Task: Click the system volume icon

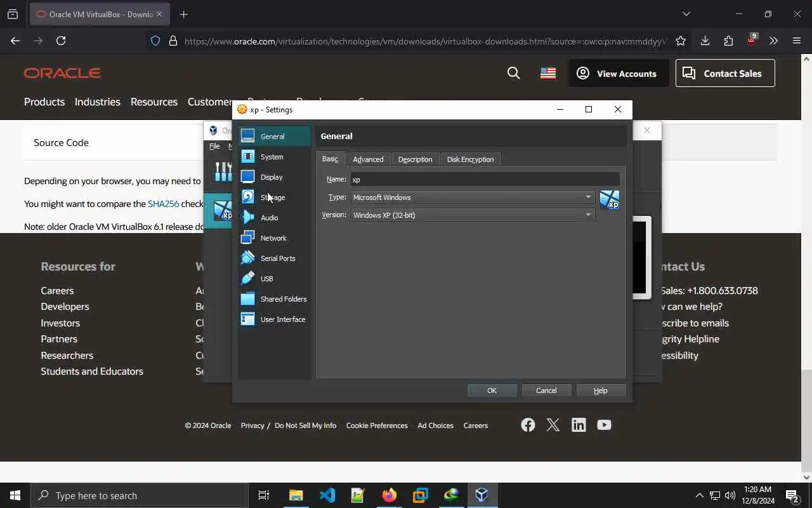Action: click(730, 495)
